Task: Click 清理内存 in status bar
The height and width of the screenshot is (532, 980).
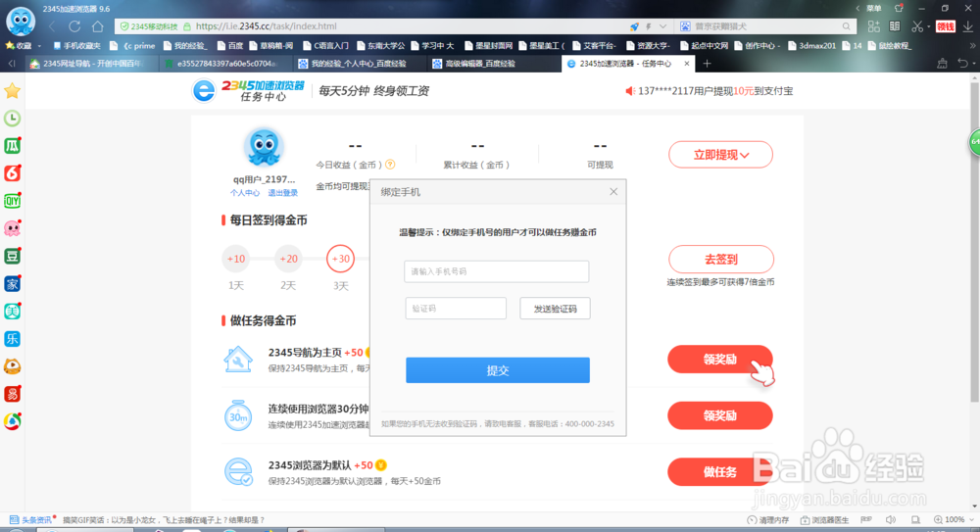Action: [768, 519]
